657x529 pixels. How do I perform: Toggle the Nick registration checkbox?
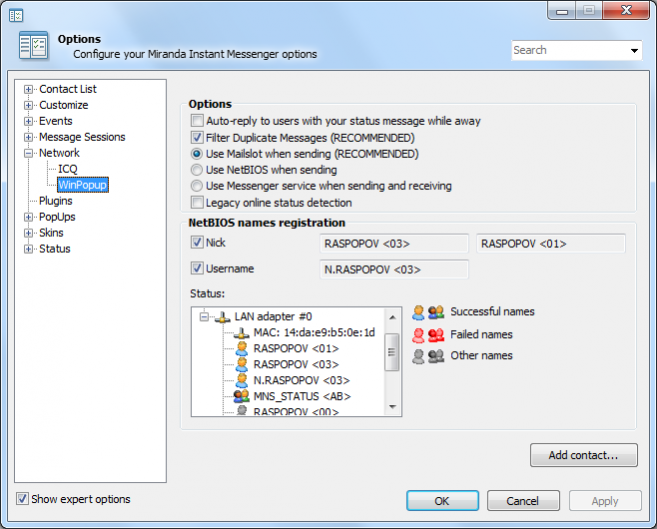coord(197,242)
